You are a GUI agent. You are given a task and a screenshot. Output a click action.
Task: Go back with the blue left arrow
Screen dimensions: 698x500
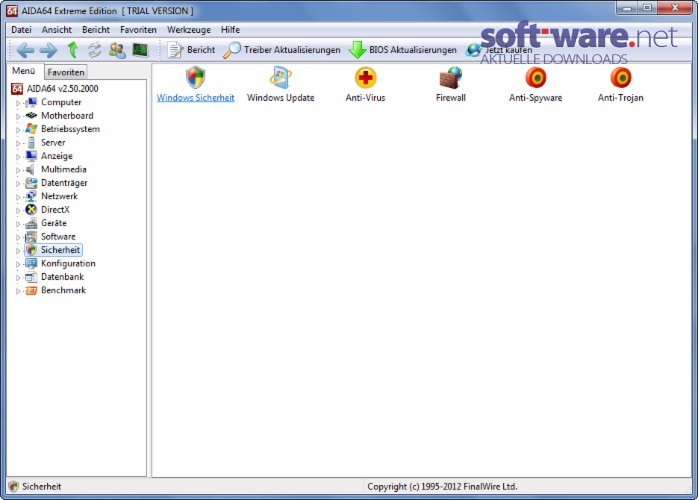point(25,50)
